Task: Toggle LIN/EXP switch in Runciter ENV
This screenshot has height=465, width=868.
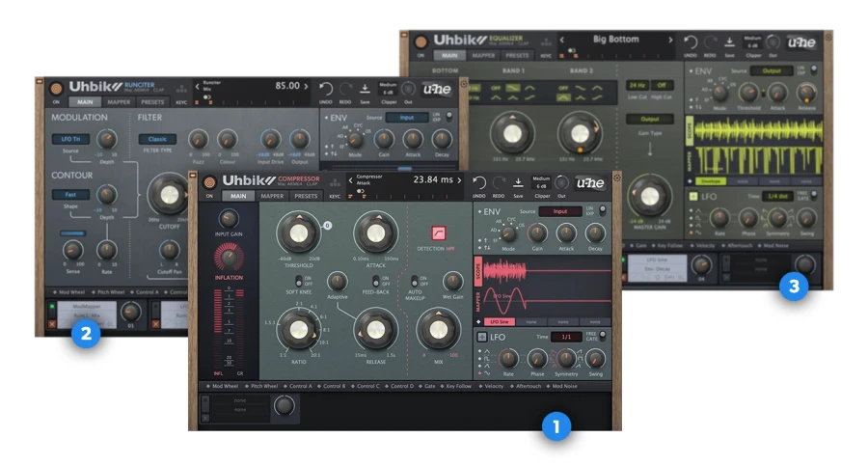Action: 448,117
